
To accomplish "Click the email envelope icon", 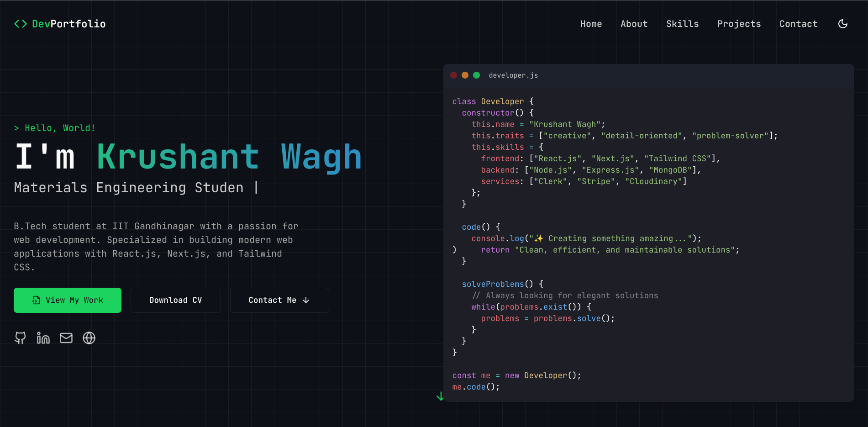I will 66,338.
